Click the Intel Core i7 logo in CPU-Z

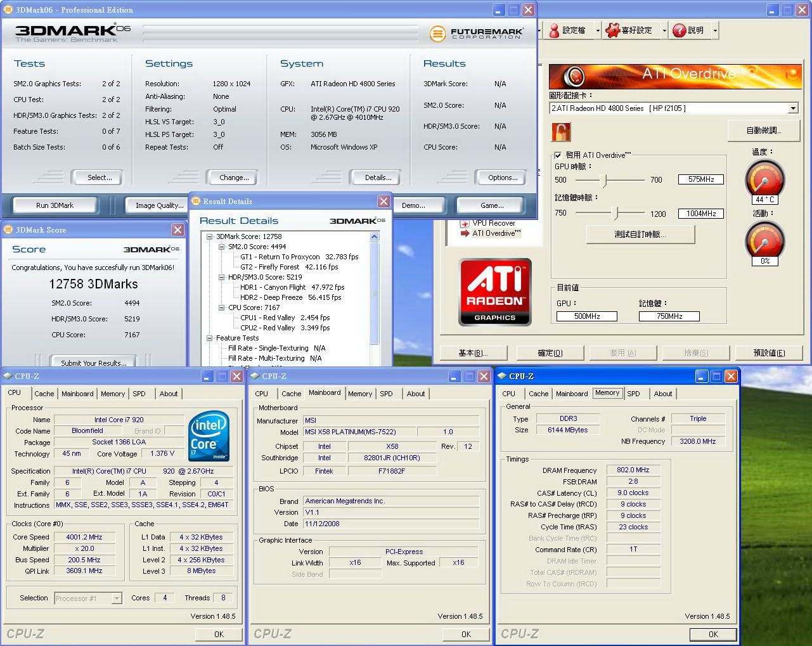[x=209, y=437]
